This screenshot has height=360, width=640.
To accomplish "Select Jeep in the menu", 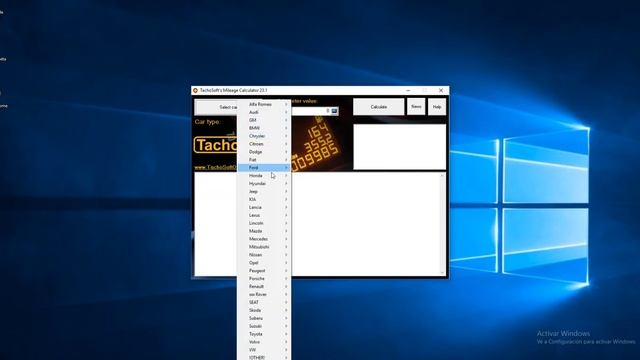I will point(264,191).
